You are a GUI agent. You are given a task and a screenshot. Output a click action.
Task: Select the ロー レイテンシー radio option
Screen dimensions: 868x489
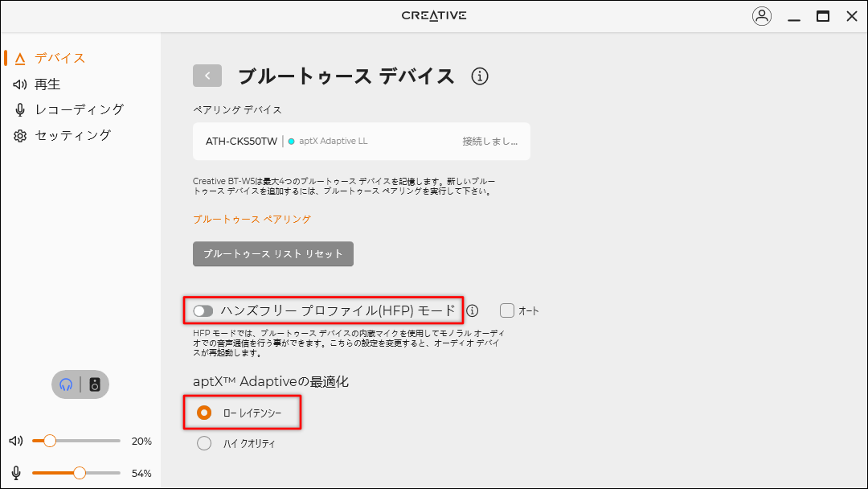(204, 413)
